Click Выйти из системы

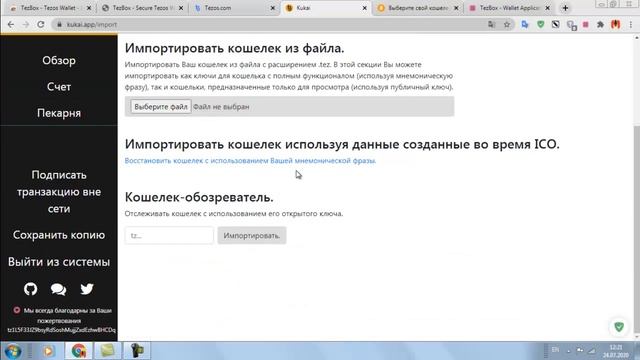point(59,262)
